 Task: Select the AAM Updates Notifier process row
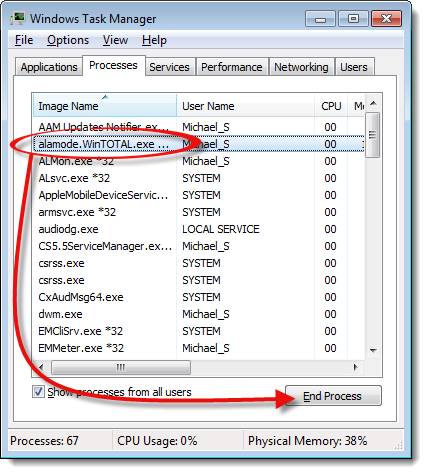[x=198, y=127]
